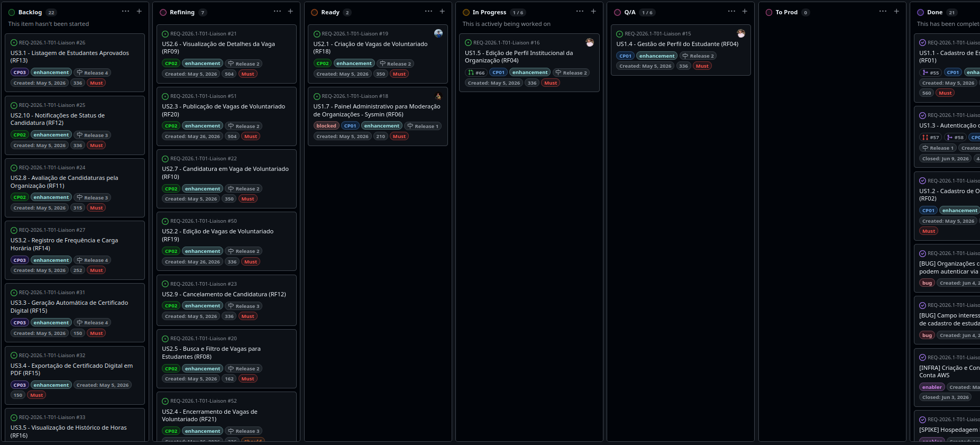Open the Ready column options menu
This screenshot has height=445, width=980.
[428, 11]
